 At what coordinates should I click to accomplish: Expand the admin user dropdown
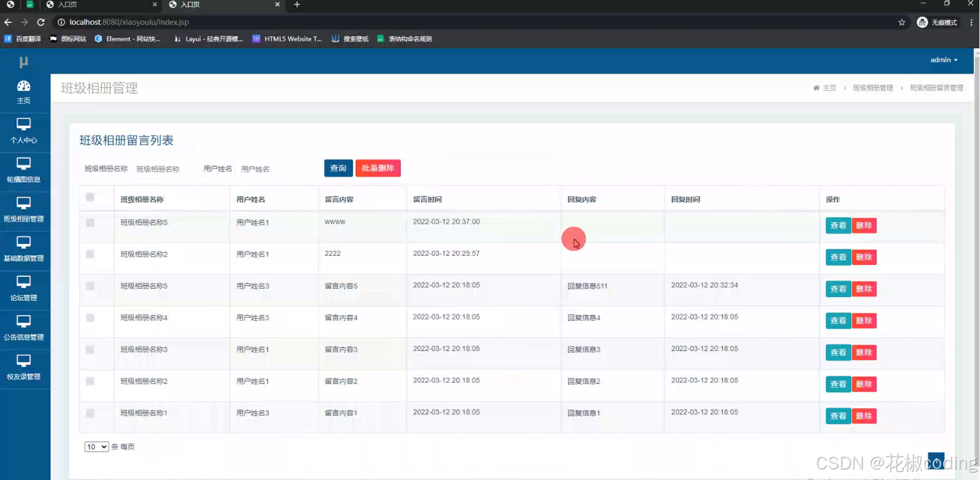click(x=944, y=60)
